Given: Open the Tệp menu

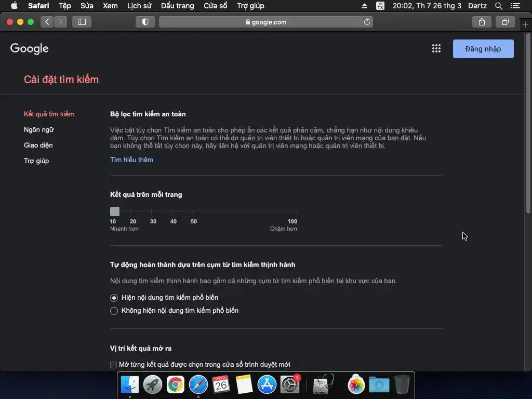Looking at the screenshot, I should 65,6.
